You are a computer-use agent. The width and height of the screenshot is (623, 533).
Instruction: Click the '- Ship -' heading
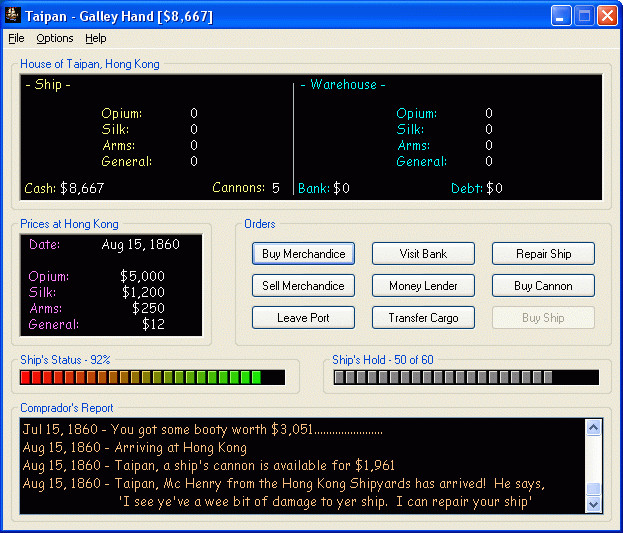click(48, 85)
